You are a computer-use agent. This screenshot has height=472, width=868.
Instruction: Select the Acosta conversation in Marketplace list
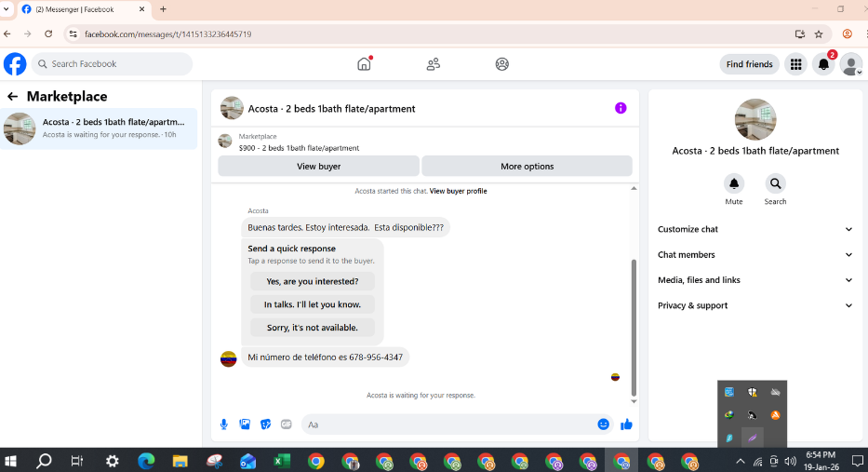coord(100,128)
